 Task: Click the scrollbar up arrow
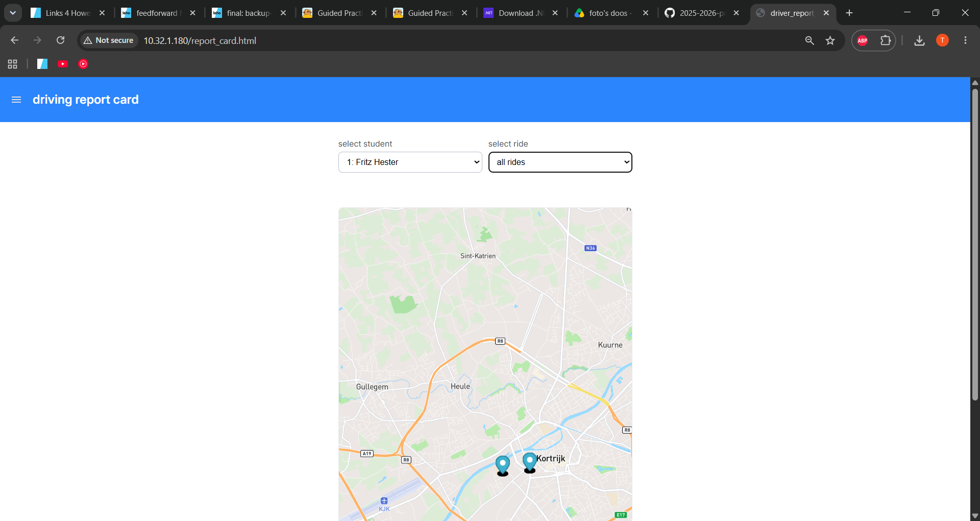pyautogui.click(x=975, y=82)
